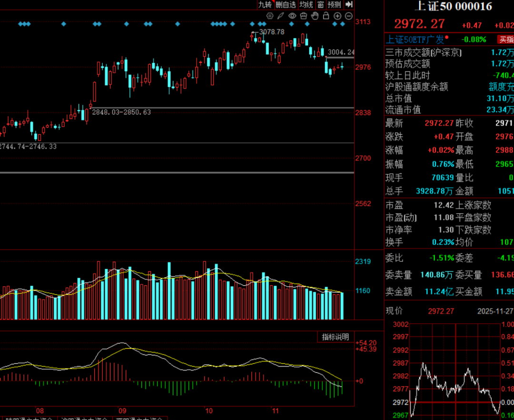This screenshot has width=514, height=420.
Task: Open the 指标说明 indicator description
Action: pyautogui.click(x=335, y=337)
